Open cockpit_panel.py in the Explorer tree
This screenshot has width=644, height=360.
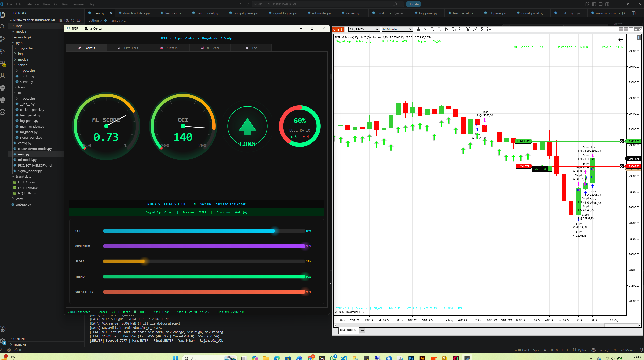32,110
